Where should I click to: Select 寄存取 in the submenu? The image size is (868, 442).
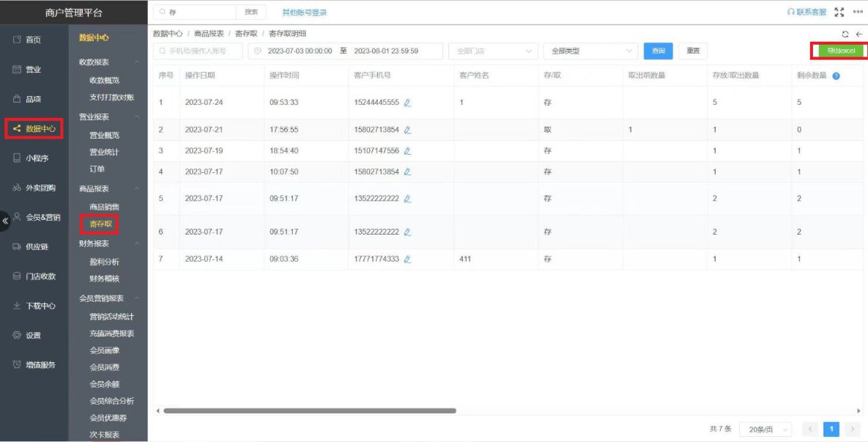coord(101,224)
